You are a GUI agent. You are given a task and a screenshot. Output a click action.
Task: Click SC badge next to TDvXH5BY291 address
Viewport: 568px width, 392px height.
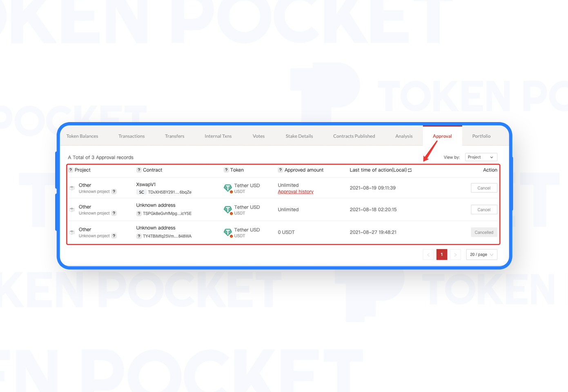(141, 192)
